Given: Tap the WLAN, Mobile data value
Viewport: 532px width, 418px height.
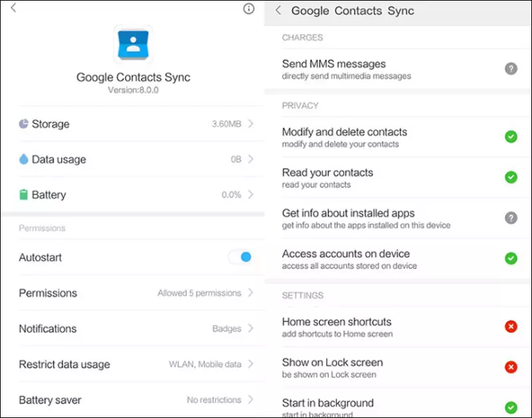Looking at the screenshot, I should click(205, 364).
